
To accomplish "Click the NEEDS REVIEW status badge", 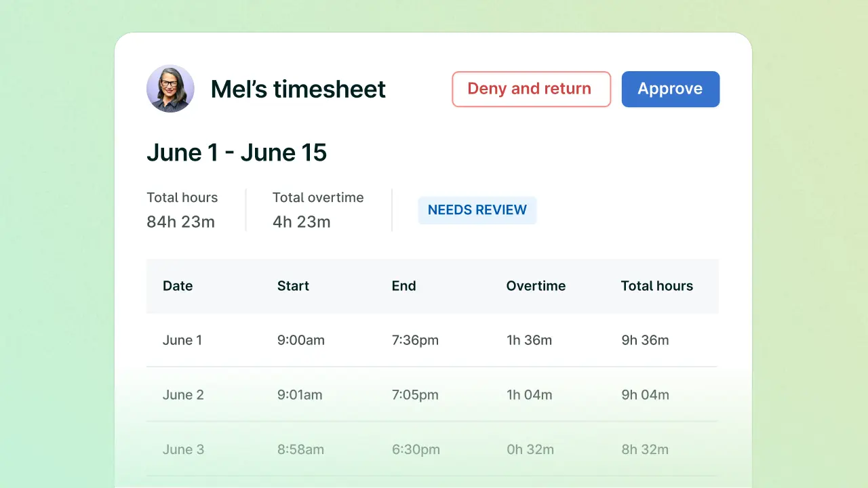I will [477, 210].
